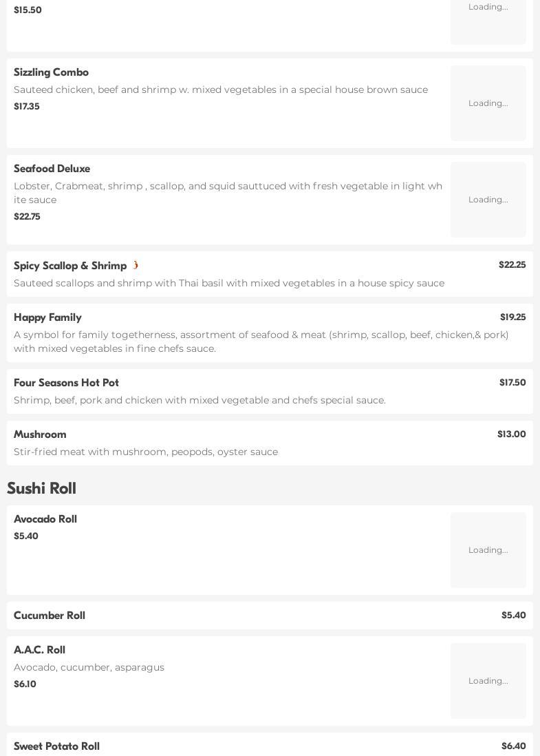Click the Sizzling Combo image placeholder
Image resolution: width=540 pixels, height=756 pixels.
(x=488, y=103)
